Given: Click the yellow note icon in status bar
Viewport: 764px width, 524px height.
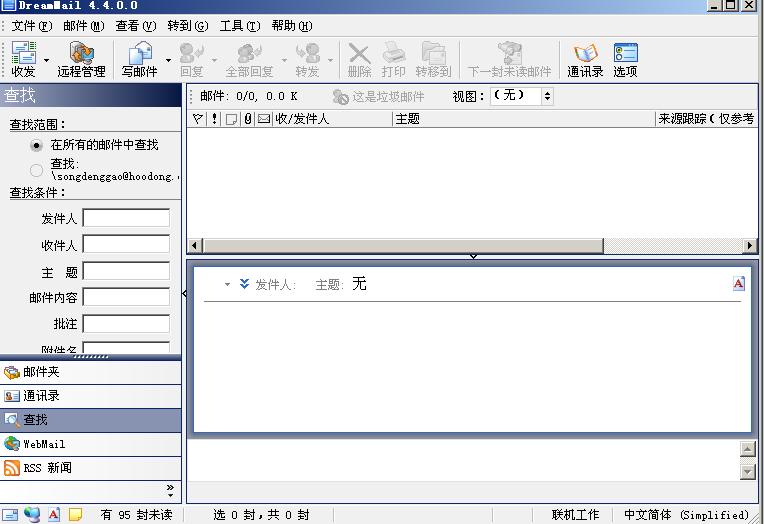Looking at the screenshot, I should (x=75, y=515).
